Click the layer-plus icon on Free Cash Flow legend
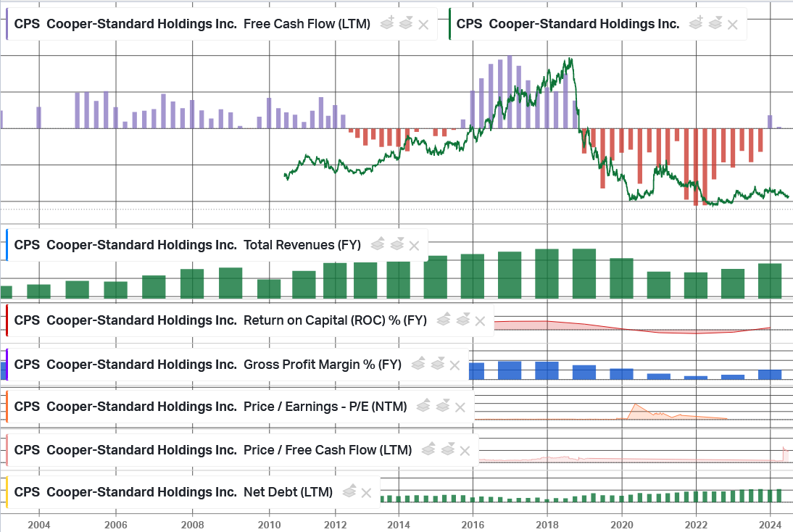793x532 pixels. tap(387, 22)
